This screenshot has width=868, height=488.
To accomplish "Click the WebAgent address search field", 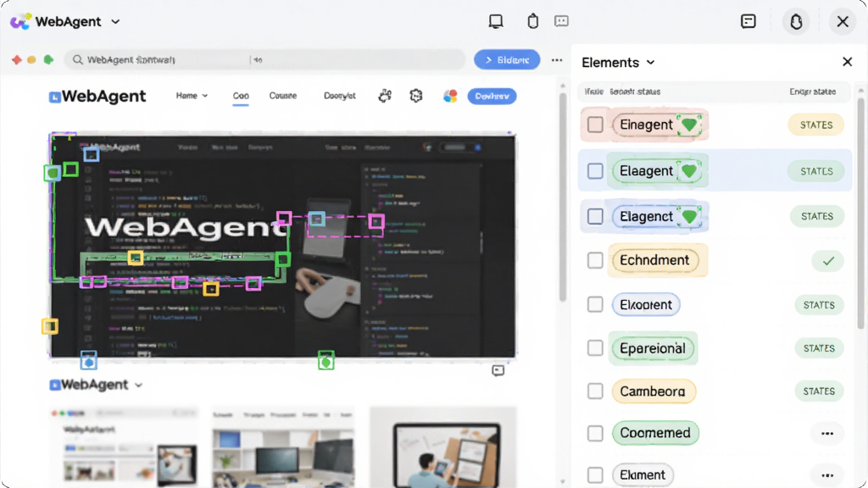I will click(x=264, y=60).
